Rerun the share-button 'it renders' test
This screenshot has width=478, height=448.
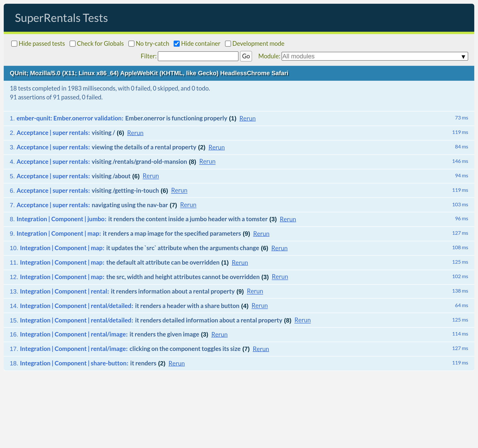pos(176,363)
